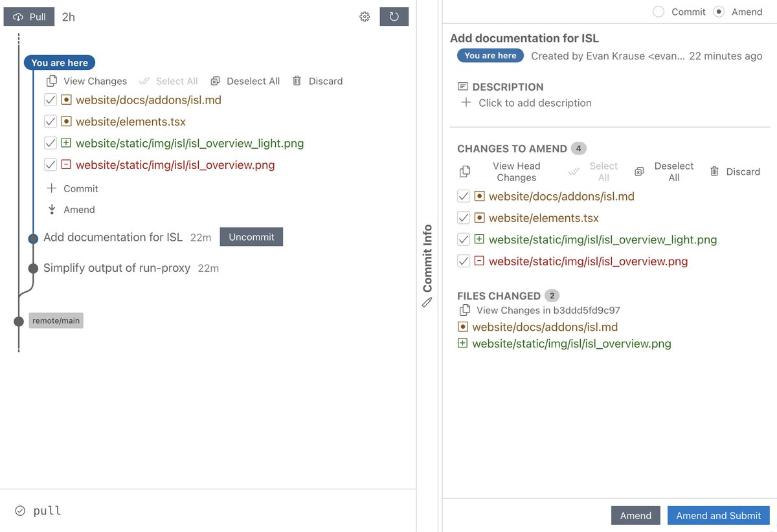Image resolution: width=777 pixels, height=532 pixels.
Task: Uncheck website/docs/addons/isl.md in left tree
Action: pos(51,100)
